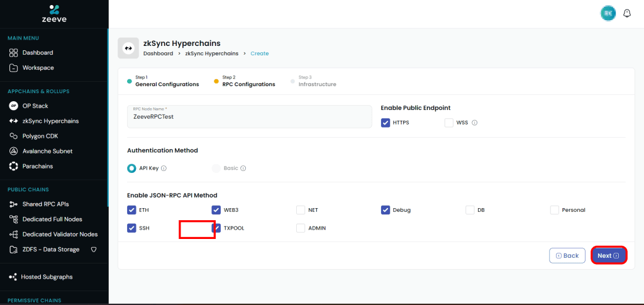
Task: Click the zkSync Hyperchains header icon
Action: (128, 48)
